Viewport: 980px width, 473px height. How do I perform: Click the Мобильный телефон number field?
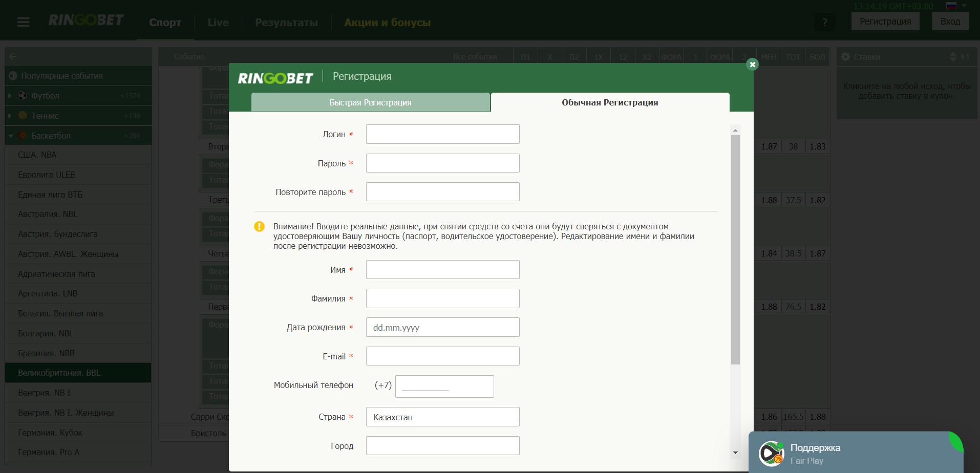(x=444, y=386)
